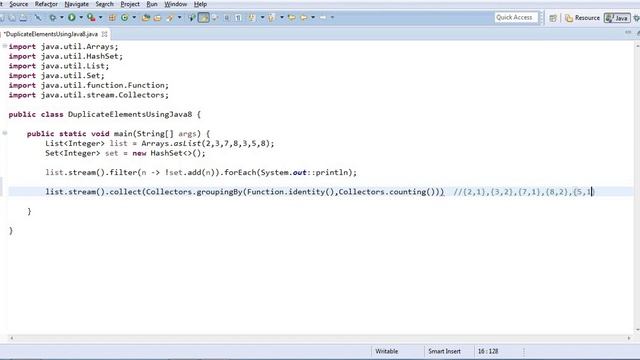Click the horizontal scrollbar right arrow
Viewport: 640px width, 360px height.
tap(629, 338)
